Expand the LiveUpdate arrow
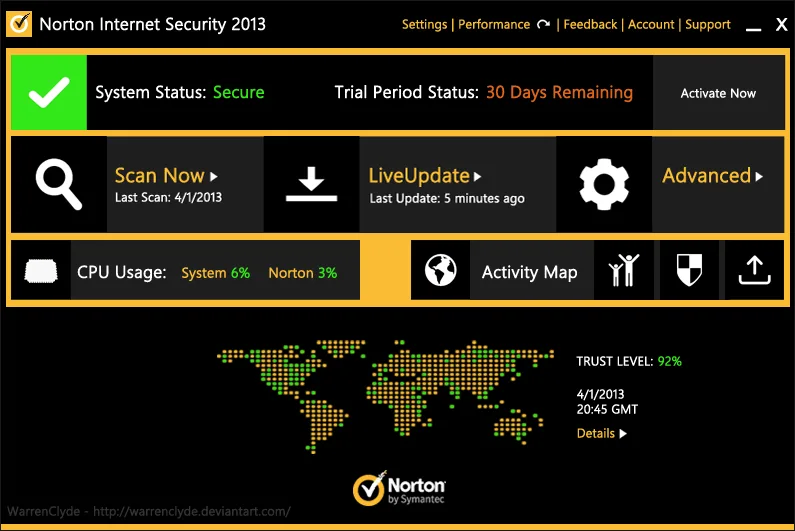Viewport: 795px width, 531px height. 477,176
